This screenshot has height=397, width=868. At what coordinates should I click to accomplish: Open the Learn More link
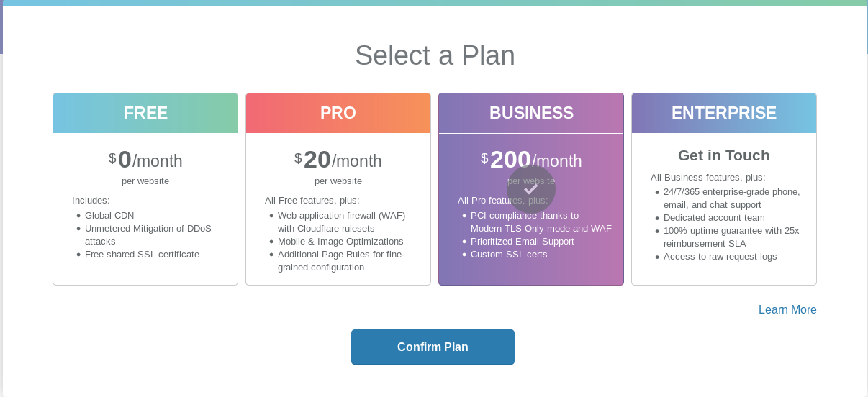tap(787, 310)
